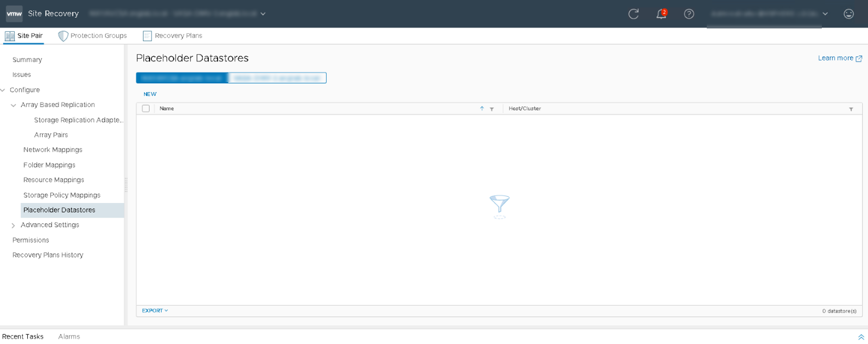Open Storage Replication Adapters
Screen dimensions: 868x344
pyautogui.click(x=79, y=120)
